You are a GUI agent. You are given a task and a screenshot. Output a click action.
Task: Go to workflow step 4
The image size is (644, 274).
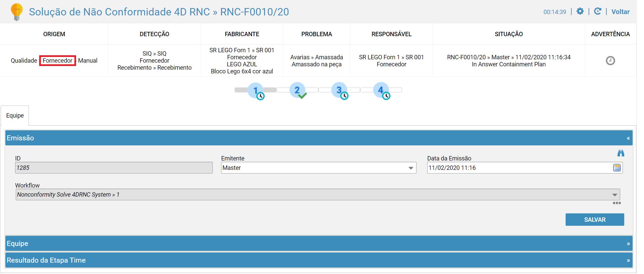point(382,91)
